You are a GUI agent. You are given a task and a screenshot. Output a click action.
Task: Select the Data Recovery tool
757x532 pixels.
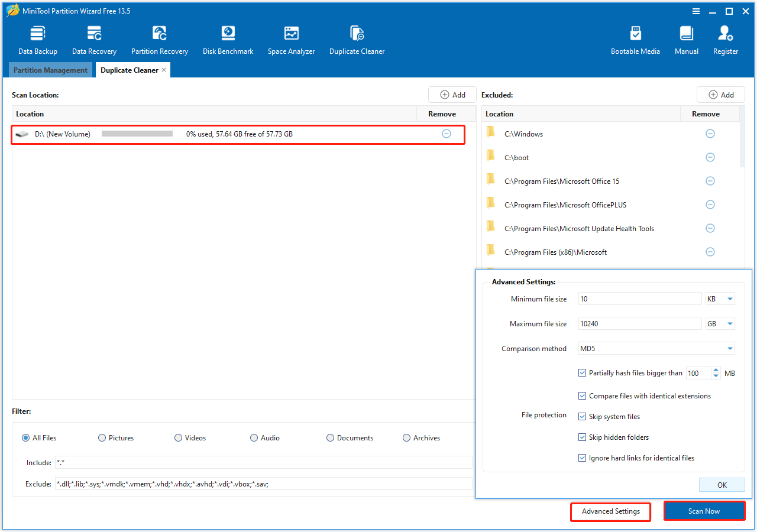click(x=93, y=38)
